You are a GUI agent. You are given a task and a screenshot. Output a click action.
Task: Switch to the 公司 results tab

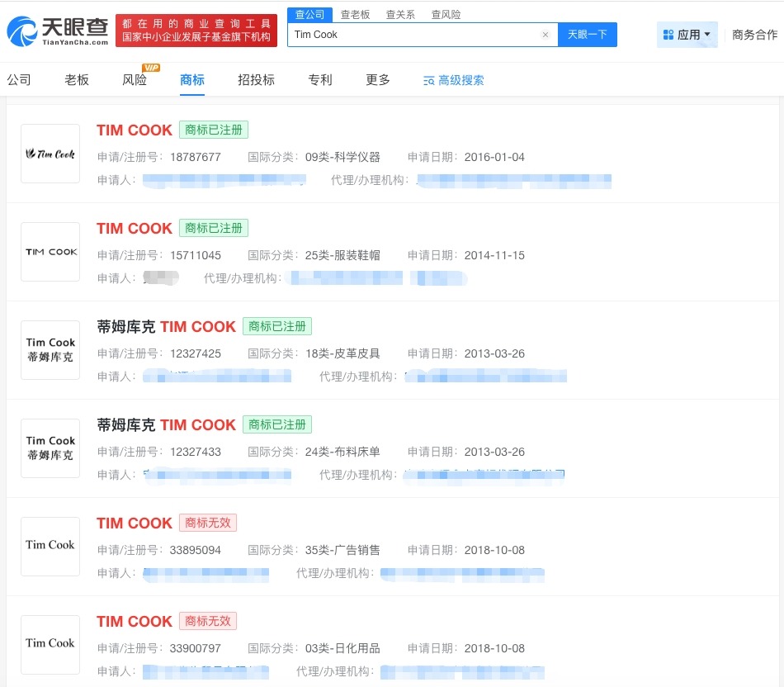19,80
